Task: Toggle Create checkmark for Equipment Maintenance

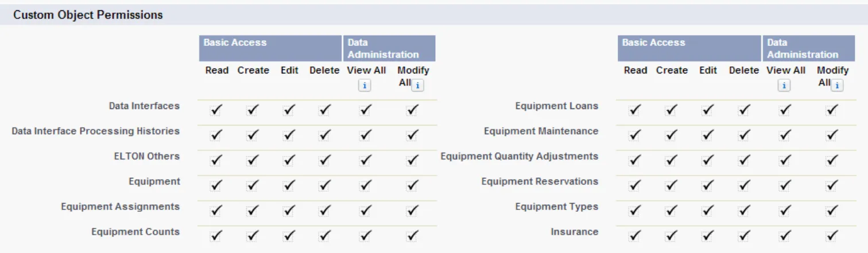Action: click(672, 135)
